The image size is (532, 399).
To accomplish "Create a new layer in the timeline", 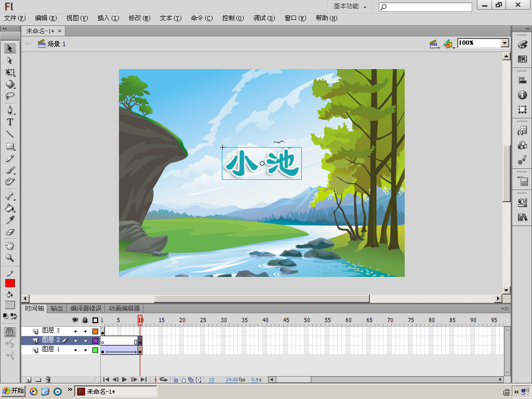I will click(29, 380).
